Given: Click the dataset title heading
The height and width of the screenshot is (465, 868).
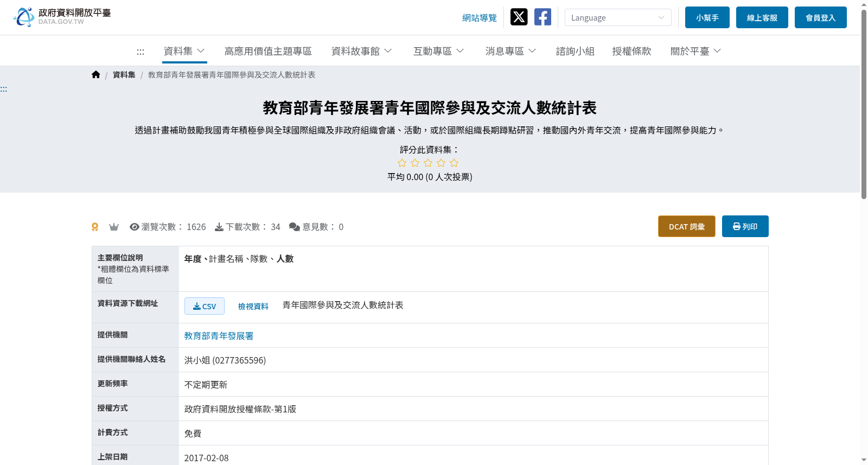Looking at the screenshot, I should click(430, 108).
